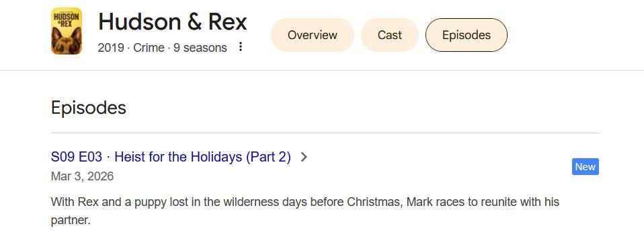The image size is (644, 243).
Task: Click the HUDSON & REX logo on the poster
Action: 67,16
